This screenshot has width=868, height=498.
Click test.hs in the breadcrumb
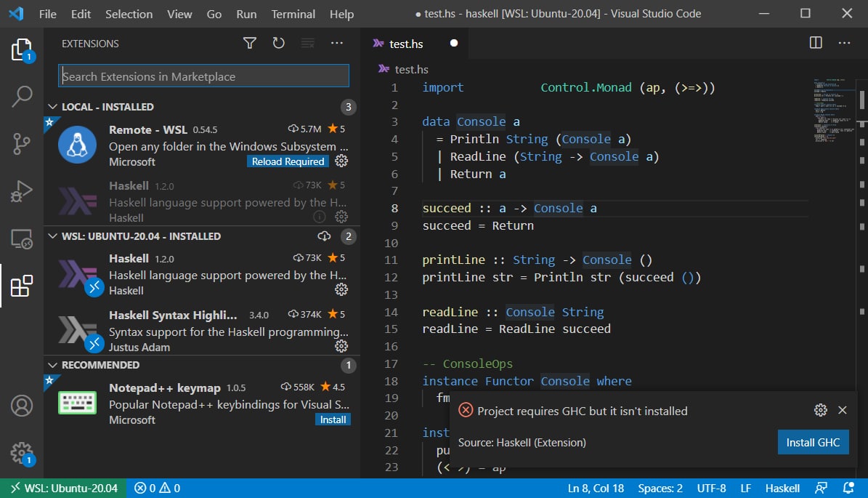411,69
